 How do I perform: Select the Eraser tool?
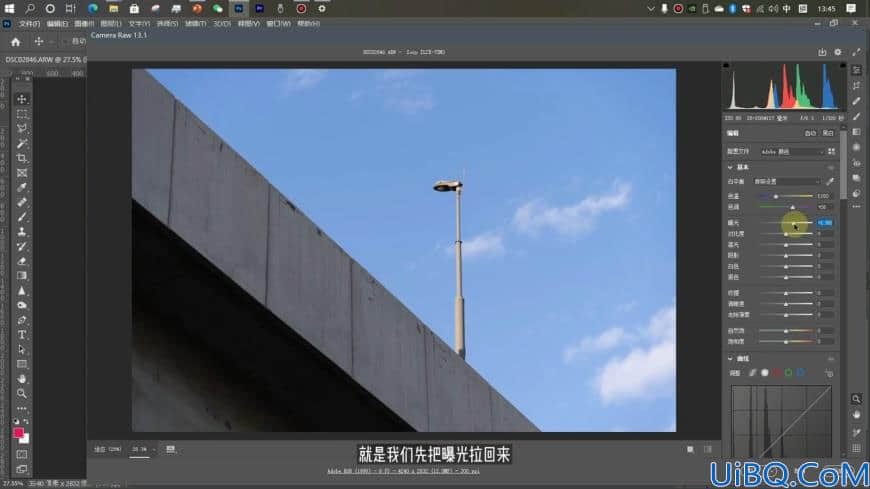tap(22, 261)
